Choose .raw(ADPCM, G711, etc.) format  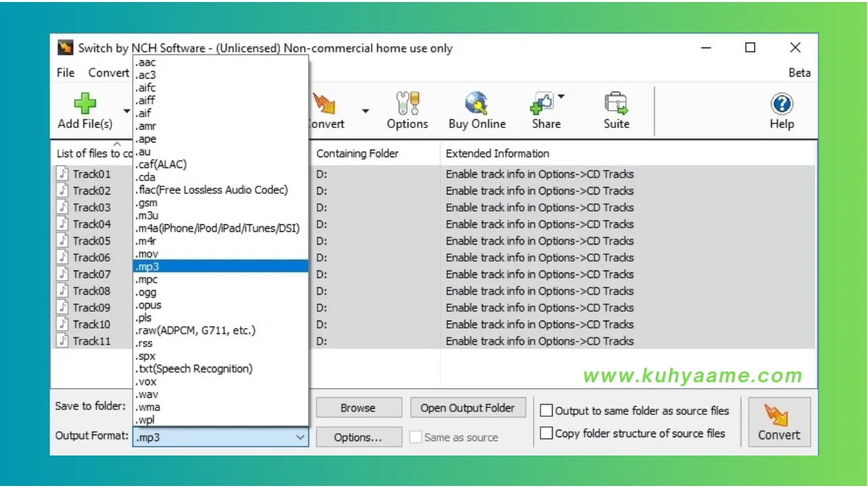(x=221, y=330)
